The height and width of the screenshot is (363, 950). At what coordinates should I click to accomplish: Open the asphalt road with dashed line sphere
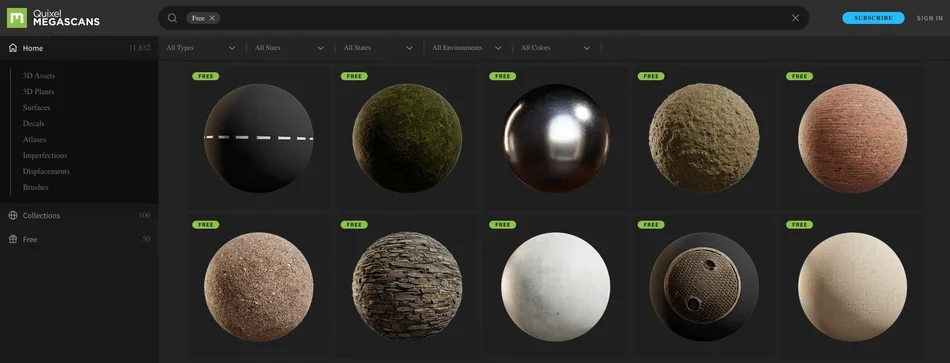(259, 138)
